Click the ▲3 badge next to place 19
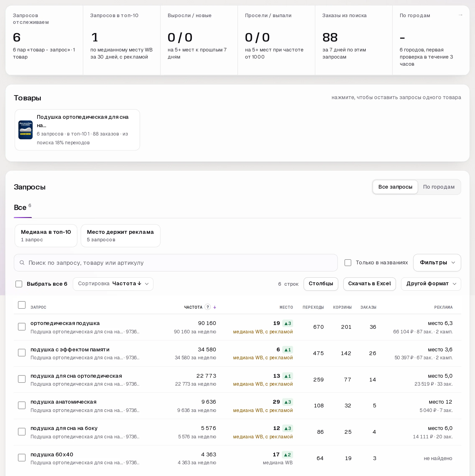The height and width of the screenshot is (476, 475). tap(288, 323)
